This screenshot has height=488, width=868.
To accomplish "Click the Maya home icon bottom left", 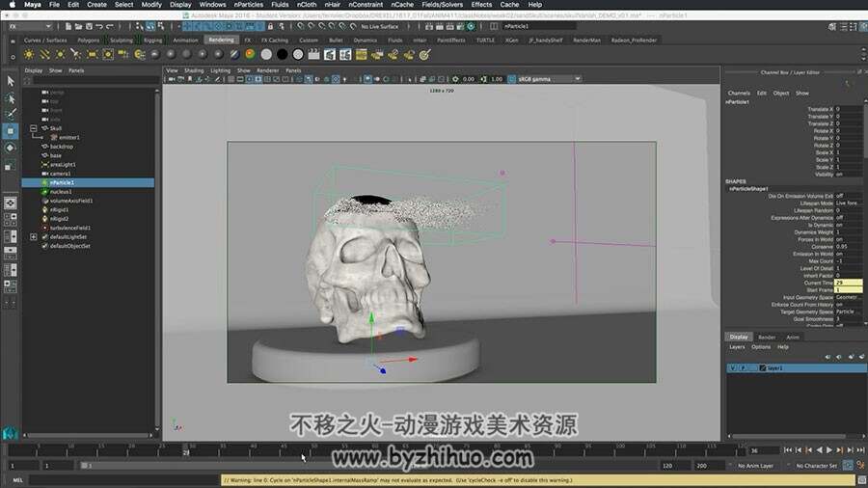I will pyautogui.click(x=10, y=433).
